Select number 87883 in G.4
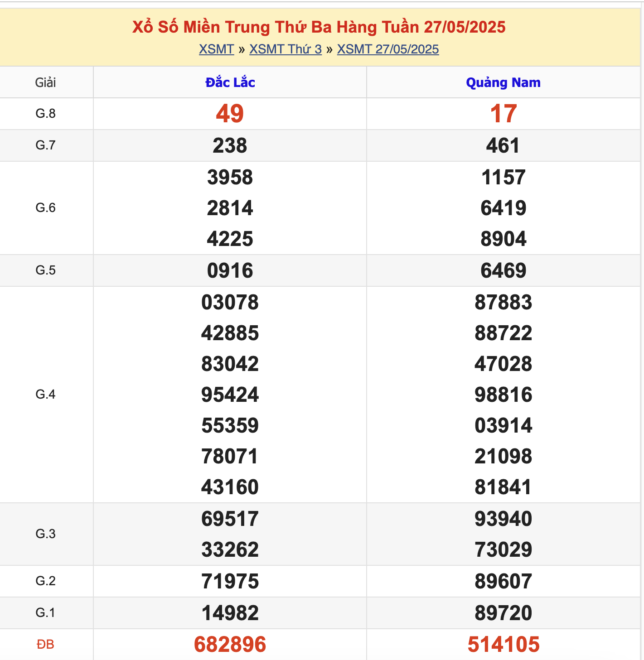The width and height of the screenshot is (644, 660). click(504, 302)
